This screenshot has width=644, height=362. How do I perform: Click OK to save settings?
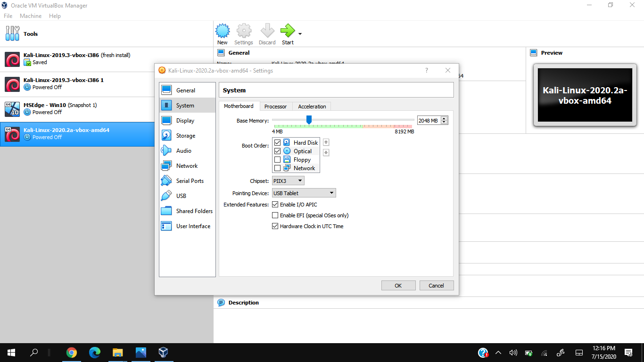coord(398,286)
